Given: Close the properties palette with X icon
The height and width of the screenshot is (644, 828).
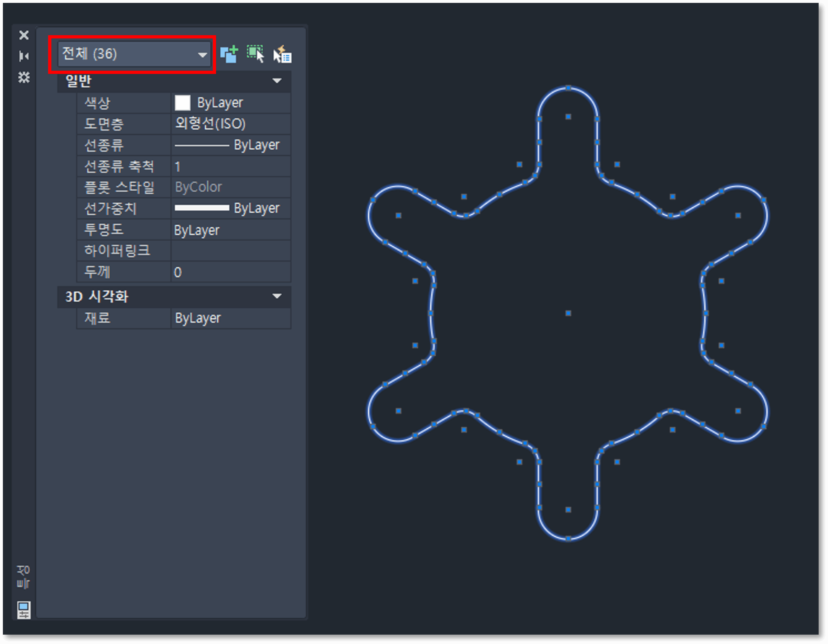Looking at the screenshot, I should pos(24,35).
